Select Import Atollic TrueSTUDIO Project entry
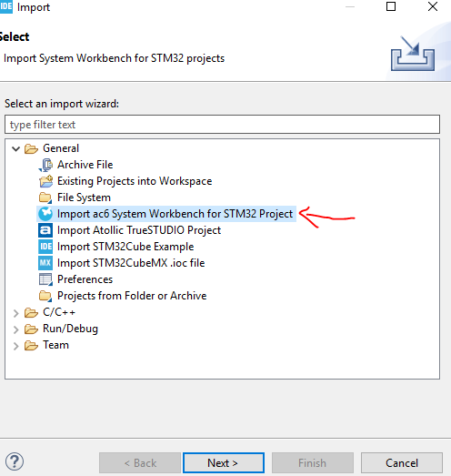Viewport: 451px width, 476px height. pos(139,230)
